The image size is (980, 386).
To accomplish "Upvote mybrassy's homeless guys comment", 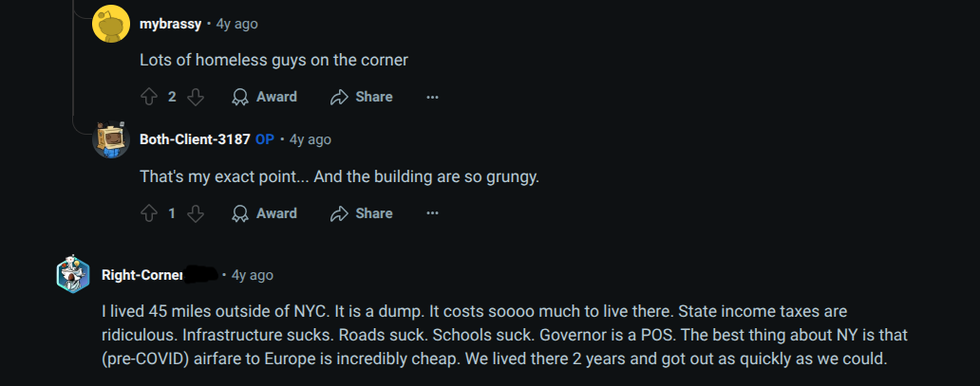I will [x=149, y=97].
